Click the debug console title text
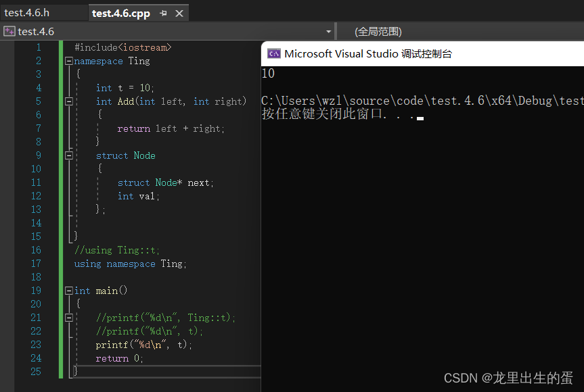The image size is (584, 392). pos(368,54)
